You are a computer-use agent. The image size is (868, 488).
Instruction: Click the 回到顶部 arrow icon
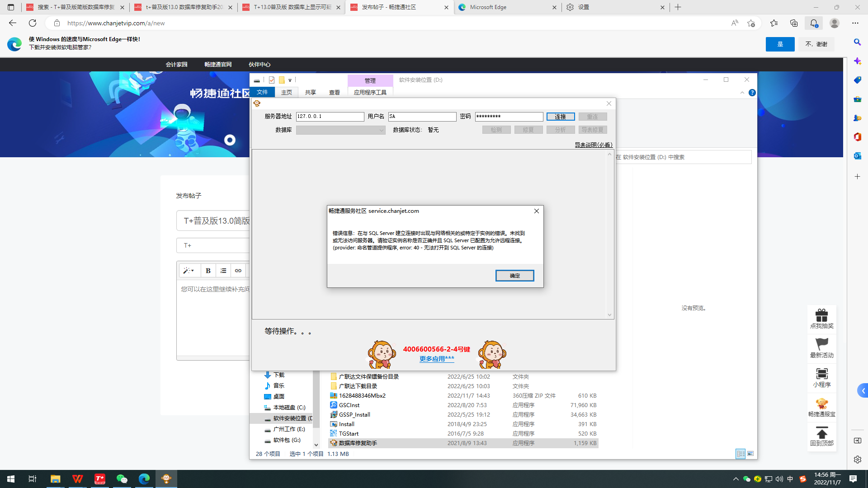coord(822,436)
